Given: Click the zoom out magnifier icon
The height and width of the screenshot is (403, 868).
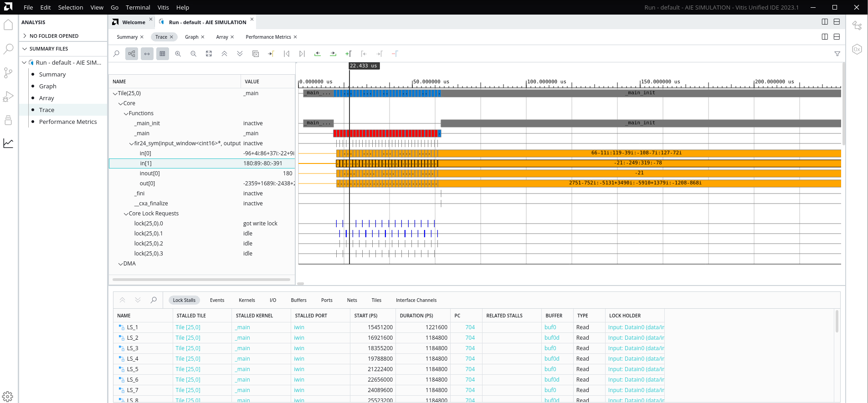Looking at the screenshot, I should pyautogui.click(x=194, y=54).
